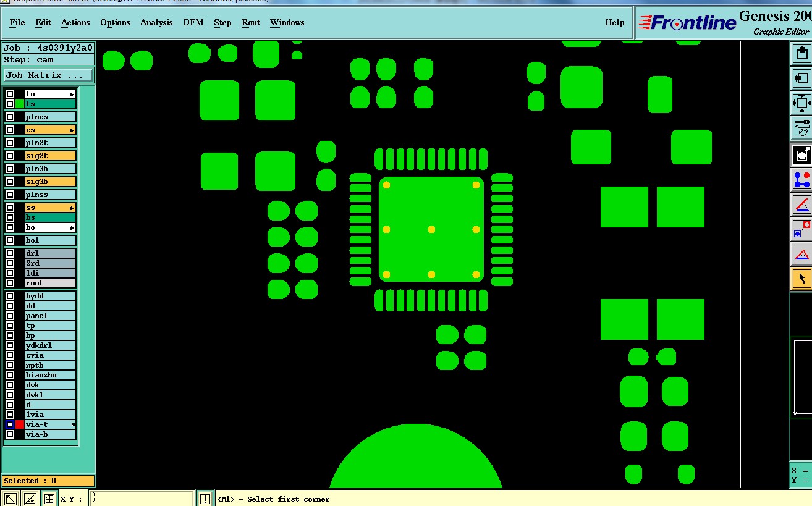Select the cs layer name
Viewport: 812px width, 506px height.
coord(50,130)
